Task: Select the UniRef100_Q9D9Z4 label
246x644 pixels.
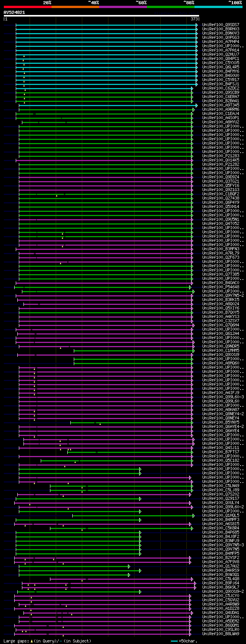Action: click(x=221, y=177)
